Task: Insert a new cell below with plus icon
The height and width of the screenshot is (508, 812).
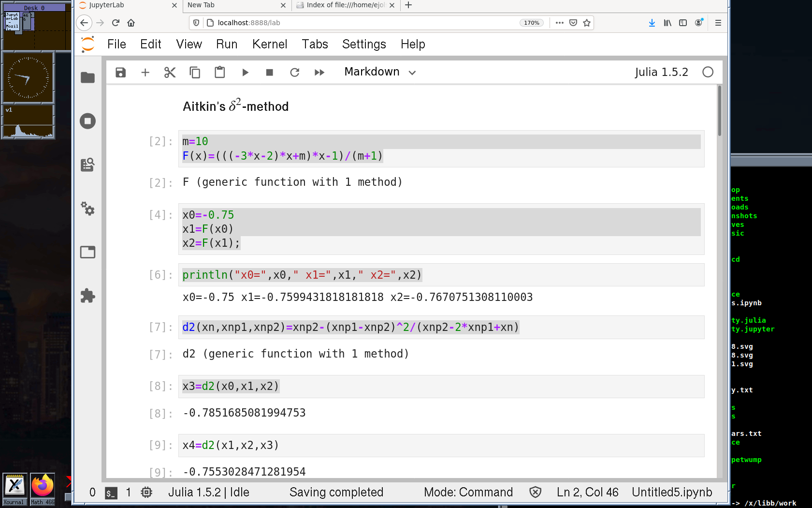Action: [145, 73]
